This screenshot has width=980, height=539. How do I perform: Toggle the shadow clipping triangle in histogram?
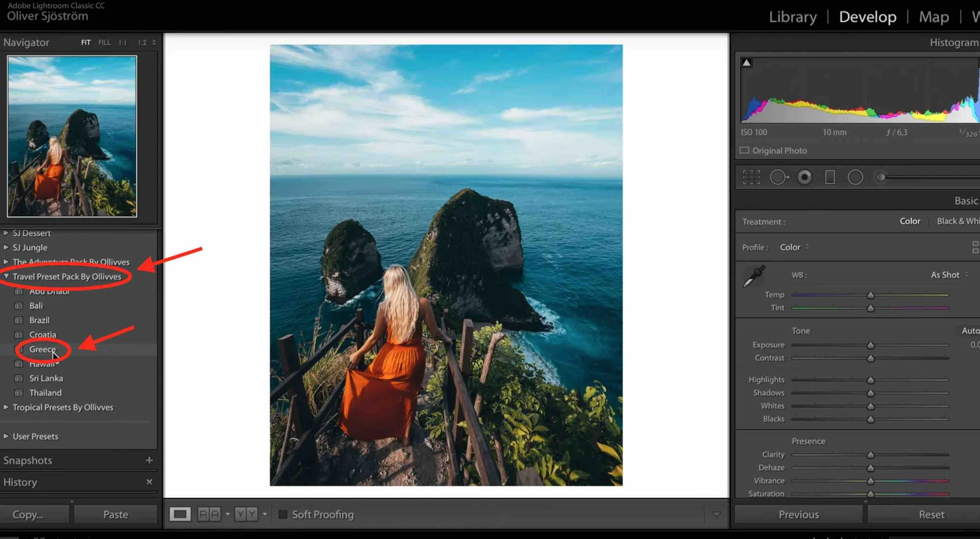pos(746,63)
